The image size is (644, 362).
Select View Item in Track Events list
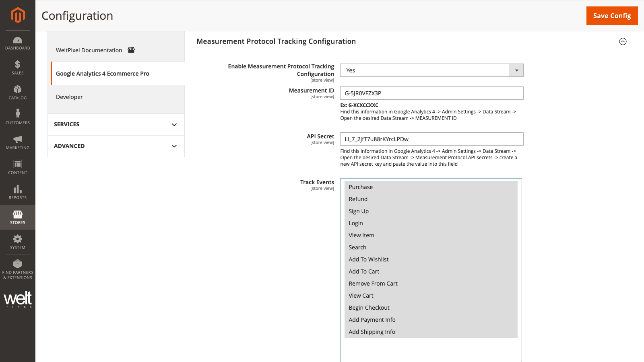[431, 235]
